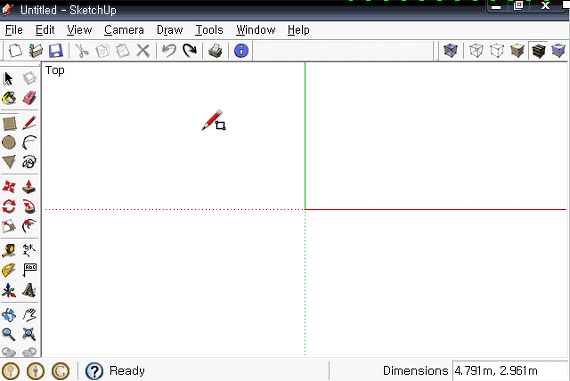
Task: Open Model Info with blue i icon
Action: [x=241, y=51]
